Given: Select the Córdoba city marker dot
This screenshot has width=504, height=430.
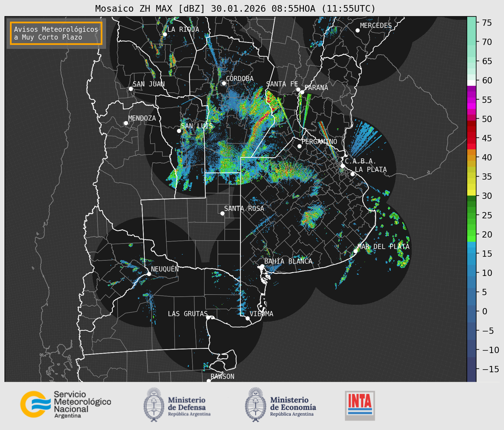Looking at the screenshot, I should (224, 83).
